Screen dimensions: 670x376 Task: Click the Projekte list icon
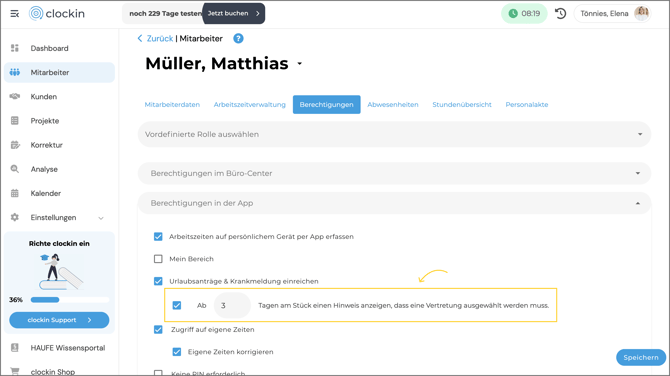point(15,121)
